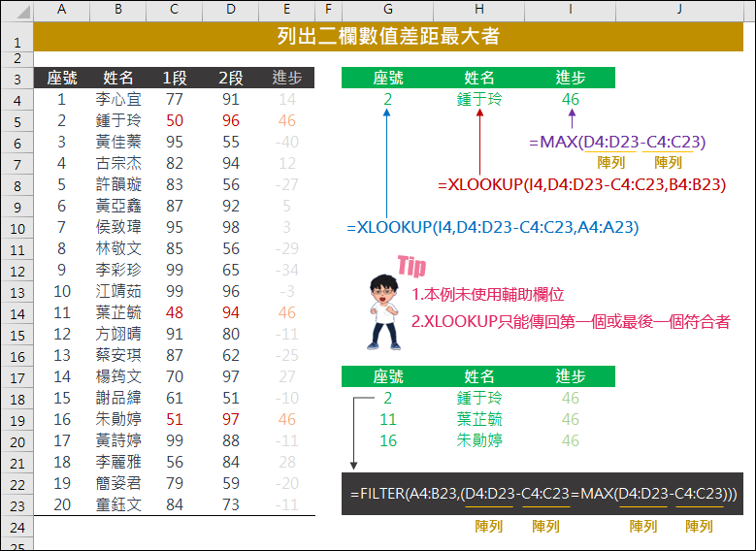
Task: Click the blue XLOOKUP formula with A4:A23
Action: point(492,227)
